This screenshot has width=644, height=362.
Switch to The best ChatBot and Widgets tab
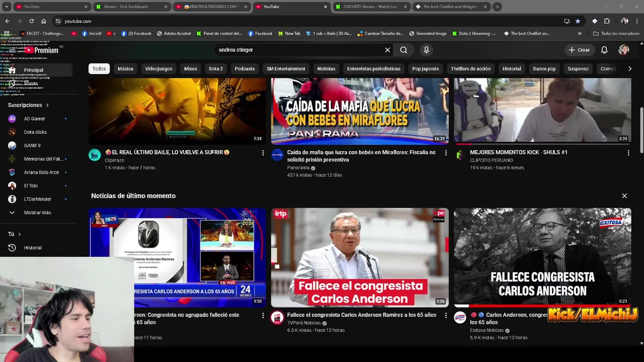pyautogui.click(x=451, y=7)
